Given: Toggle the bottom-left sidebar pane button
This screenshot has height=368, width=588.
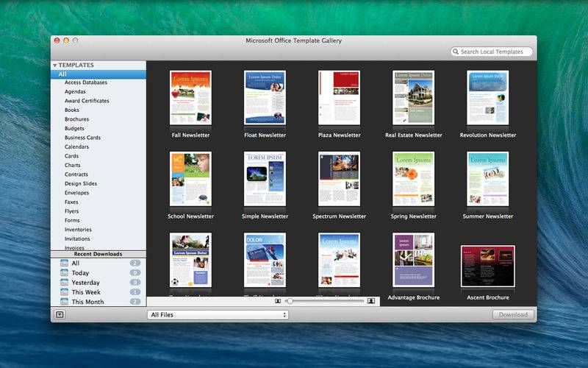Looking at the screenshot, I should pos(60,315).
